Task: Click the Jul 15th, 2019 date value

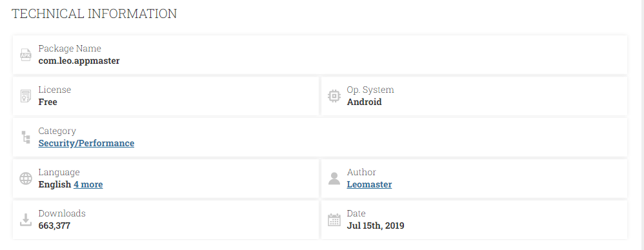Action: [x=376, y=226]
